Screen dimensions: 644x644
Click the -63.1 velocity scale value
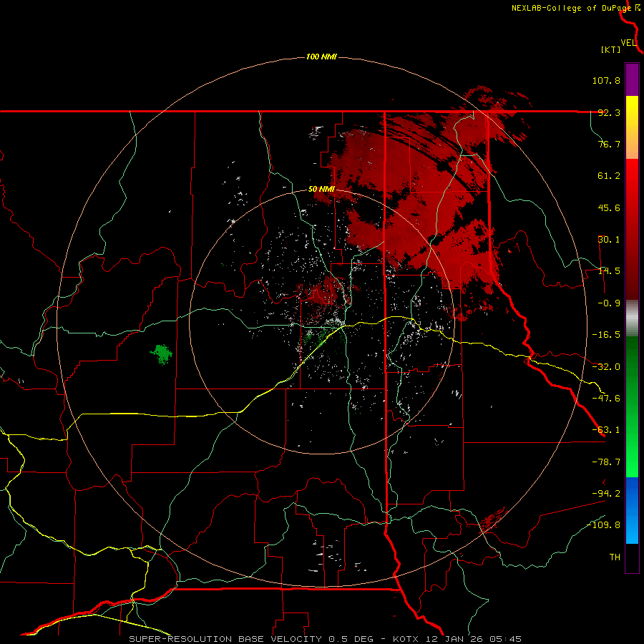[606, 430]
